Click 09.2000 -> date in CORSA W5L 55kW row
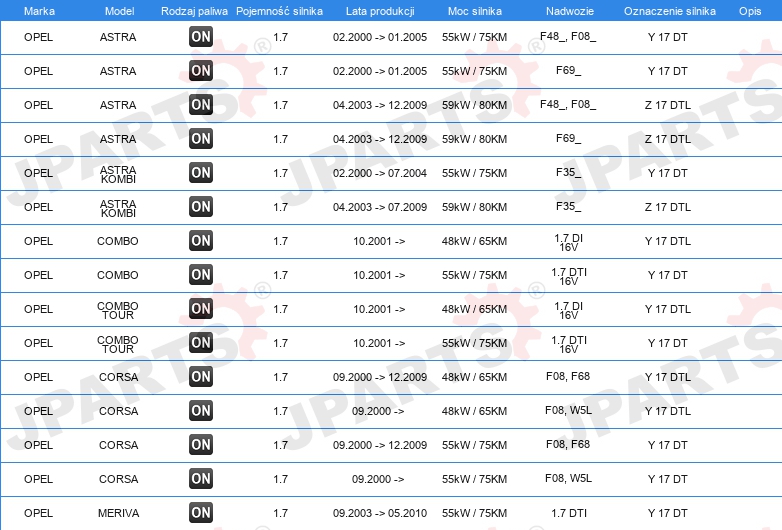782x530 pixels. 378,479
